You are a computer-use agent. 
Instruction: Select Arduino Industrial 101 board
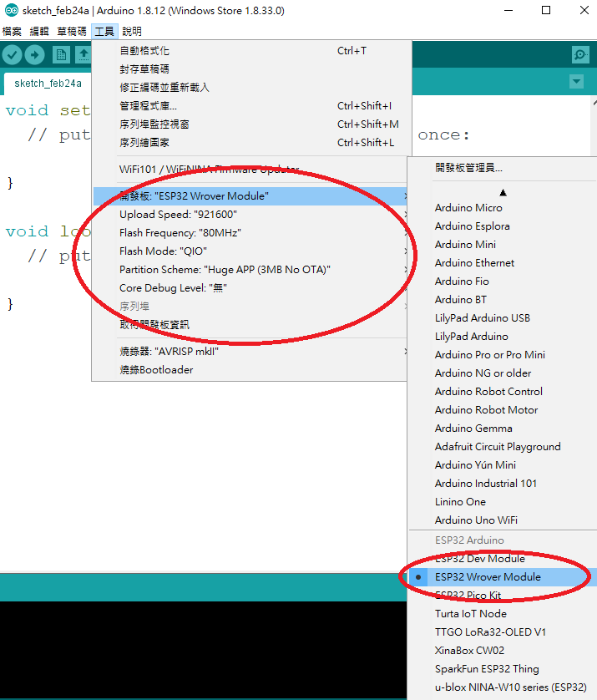503,483
